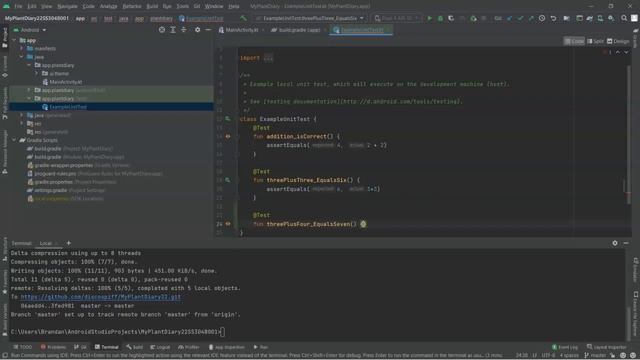Open the File menu
This screenshot has width=640, height=360.
tap(18, 6)
